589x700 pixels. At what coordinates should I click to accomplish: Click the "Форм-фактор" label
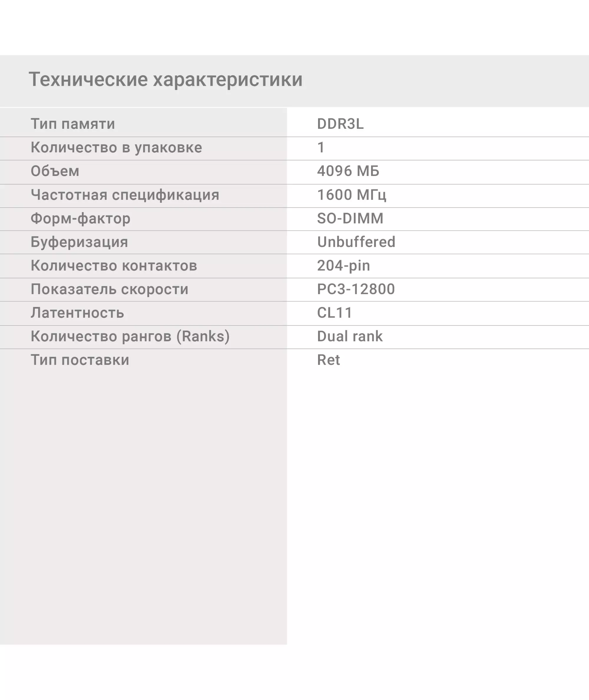[80, 218]
